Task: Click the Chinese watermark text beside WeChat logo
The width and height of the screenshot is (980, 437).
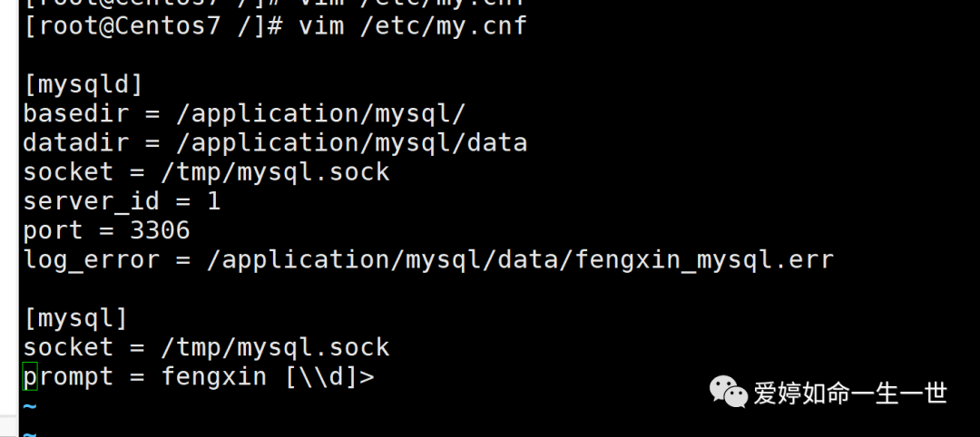Action: (850, 393)
